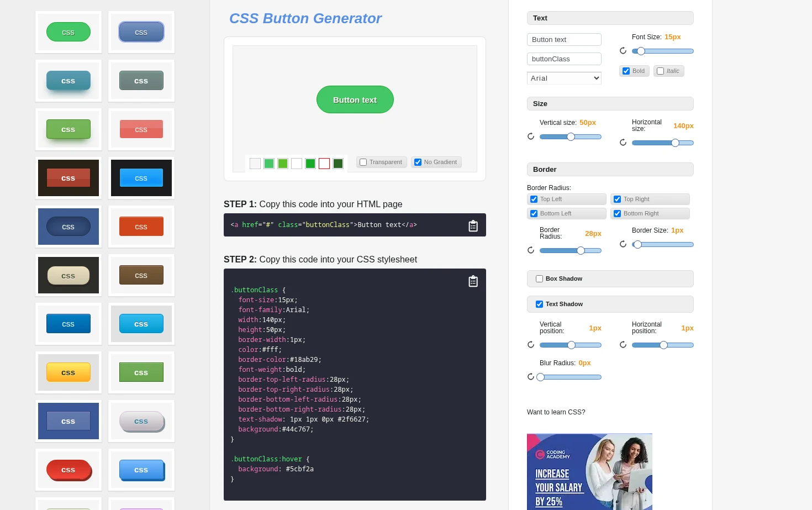Viewport: 812px width, 510px height.
Task: Reset the Vertical size value
Action: 531,136
